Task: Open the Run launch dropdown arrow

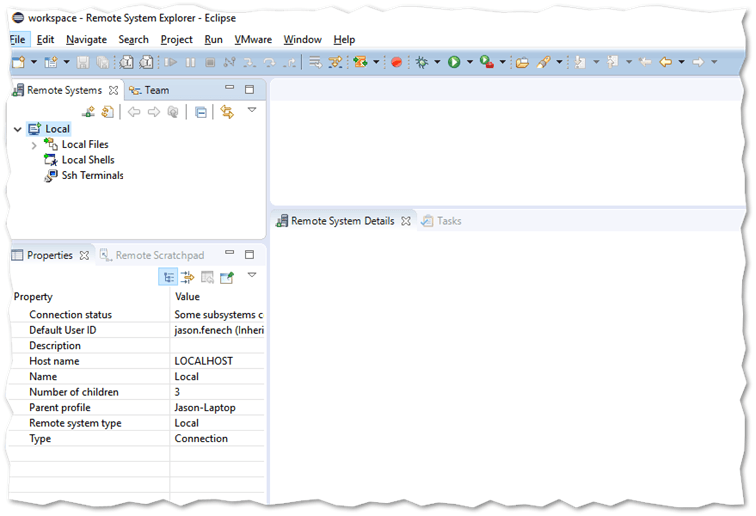Action: pyautogui.click(x=470, y=62)
